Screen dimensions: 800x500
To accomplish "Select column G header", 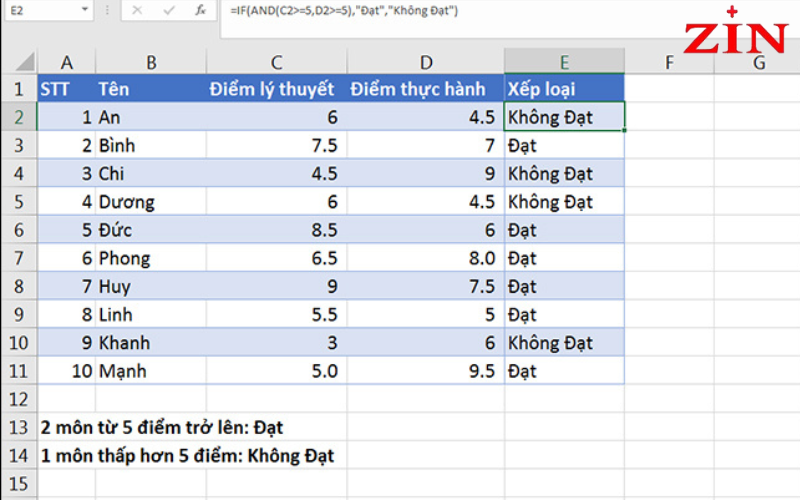I will pos(759,62).
